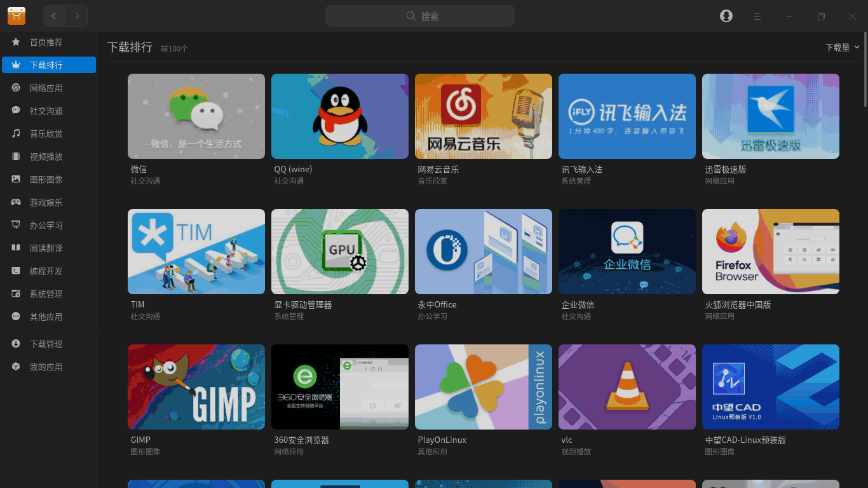Image resolution: width=868 pixels, height=488 pixels.
Task: Open the 中望CAD banner
Action: pyautogui.click(x=771, y=387)
